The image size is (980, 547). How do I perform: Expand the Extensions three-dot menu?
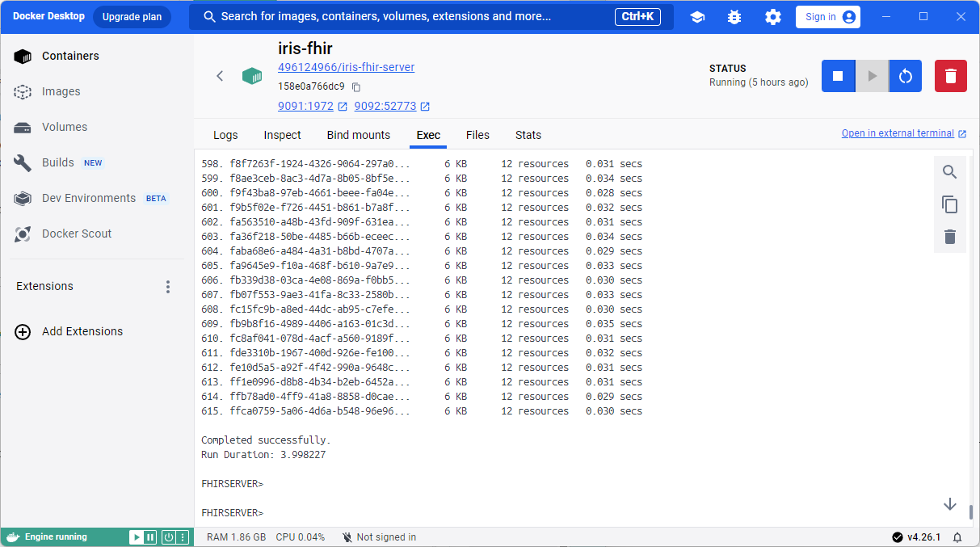[168, 287]
